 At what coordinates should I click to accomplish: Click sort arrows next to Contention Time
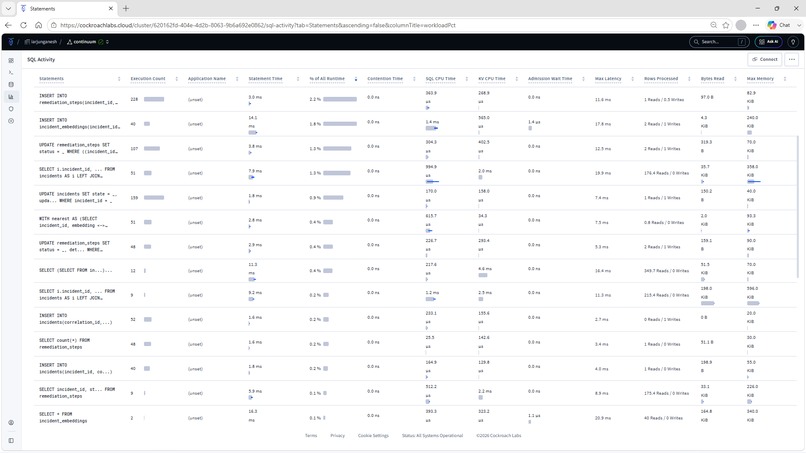pyautogui.click(x=414, y=79)
